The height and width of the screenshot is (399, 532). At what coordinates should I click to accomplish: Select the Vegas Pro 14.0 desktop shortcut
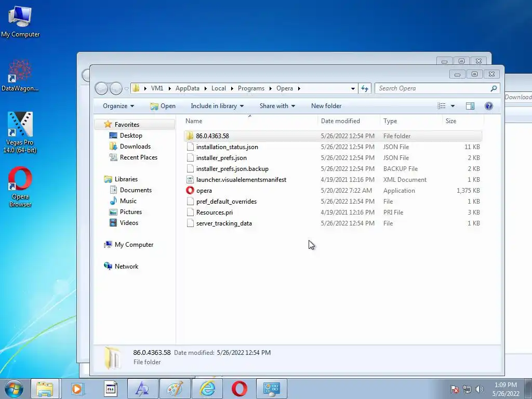[20, 132]
